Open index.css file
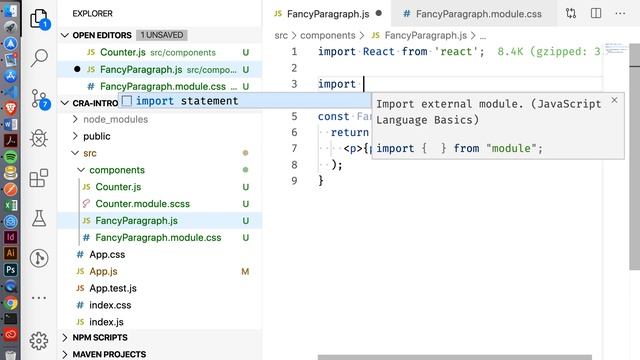The image size is (640, 360). pyautogui.click(x=160, y=305)
